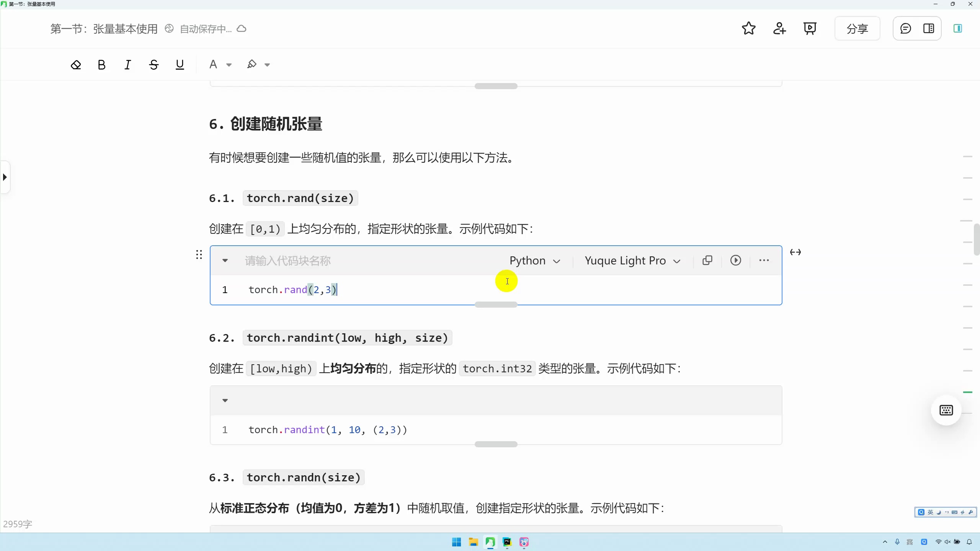This screenshot has height=551, width=980.
Task: Star this document as favorite
Action: [748, 28]
